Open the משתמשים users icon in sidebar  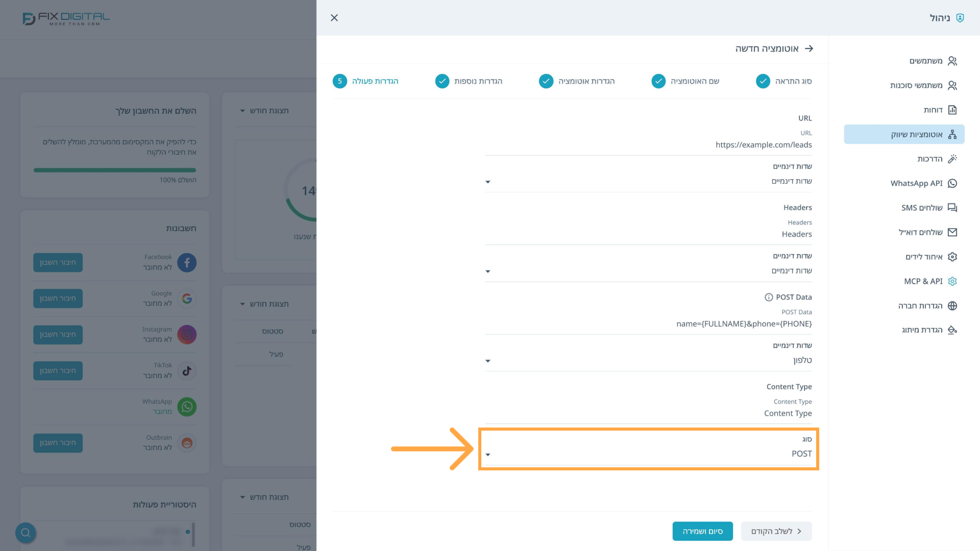[952, 61]
